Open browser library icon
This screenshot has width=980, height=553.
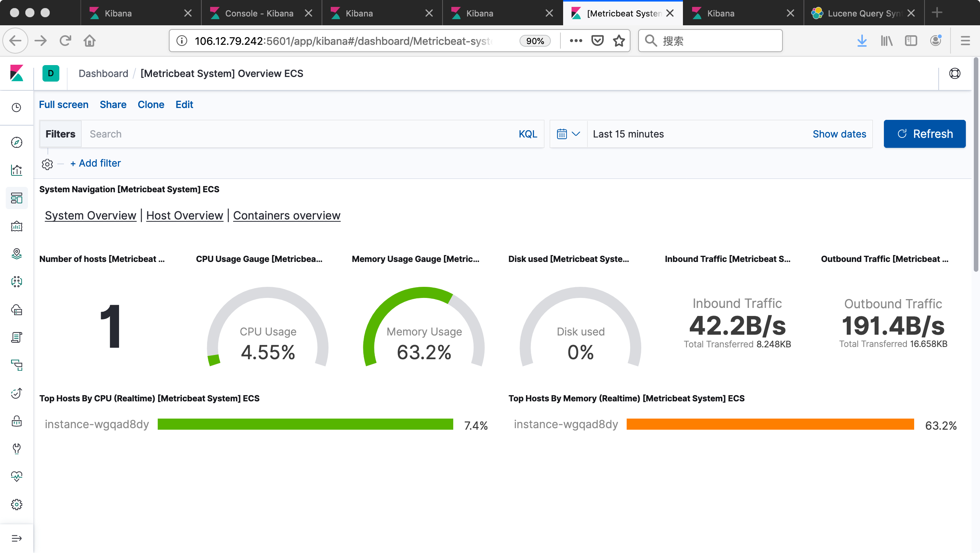point(887,41)
